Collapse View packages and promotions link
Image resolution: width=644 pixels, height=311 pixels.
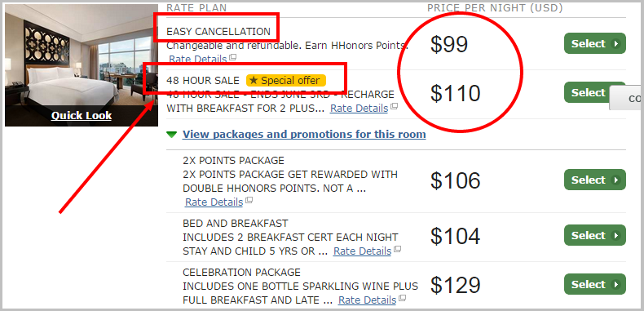tap(304, 135)
